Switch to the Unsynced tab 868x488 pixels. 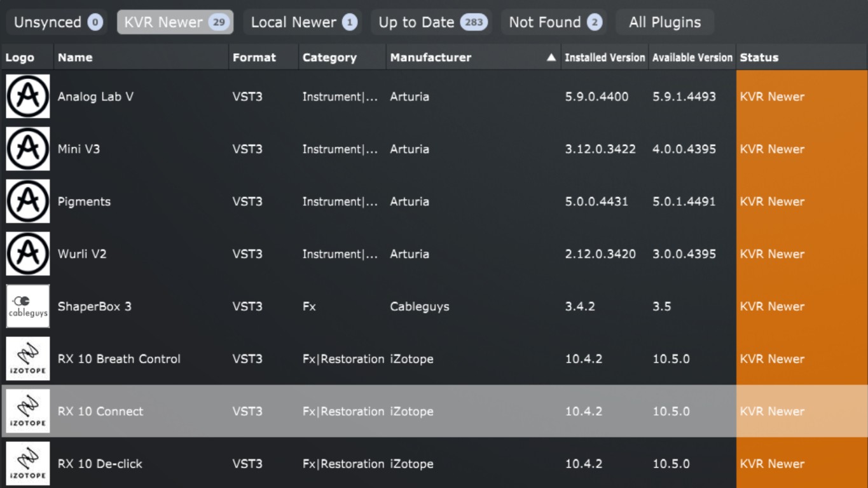[x=58, y=22]
